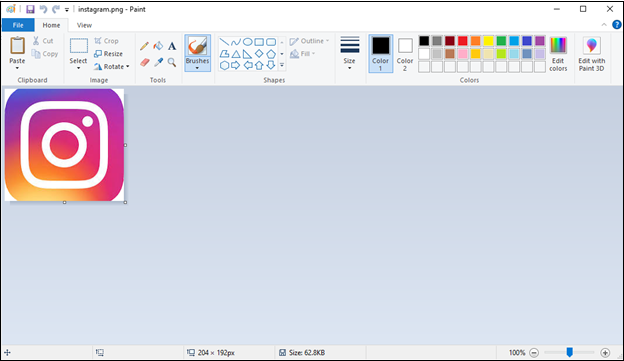Click the Resize button
The height and width of the screenshot is (361, 624).
pos(108,54)
